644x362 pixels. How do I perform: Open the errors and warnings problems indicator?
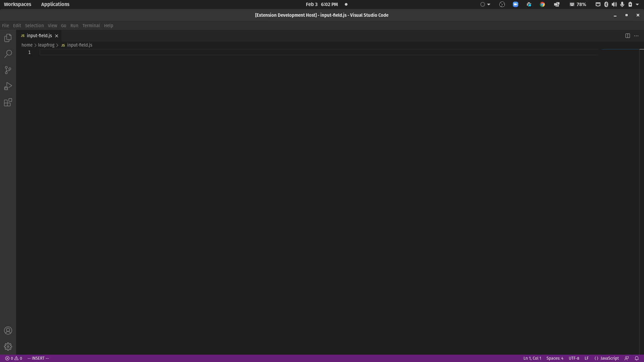pyautogui.click(x=13, y=358)
